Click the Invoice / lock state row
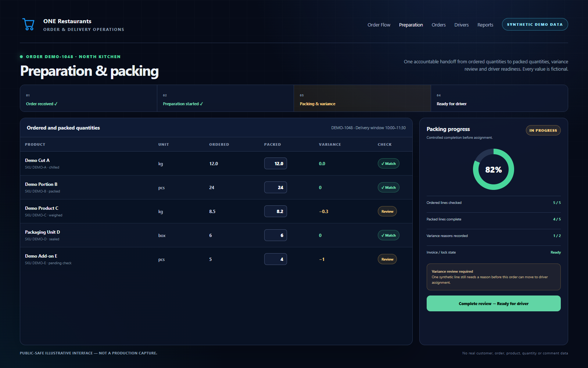Viewport: 588px width, 368px height. tap(494, 252)
